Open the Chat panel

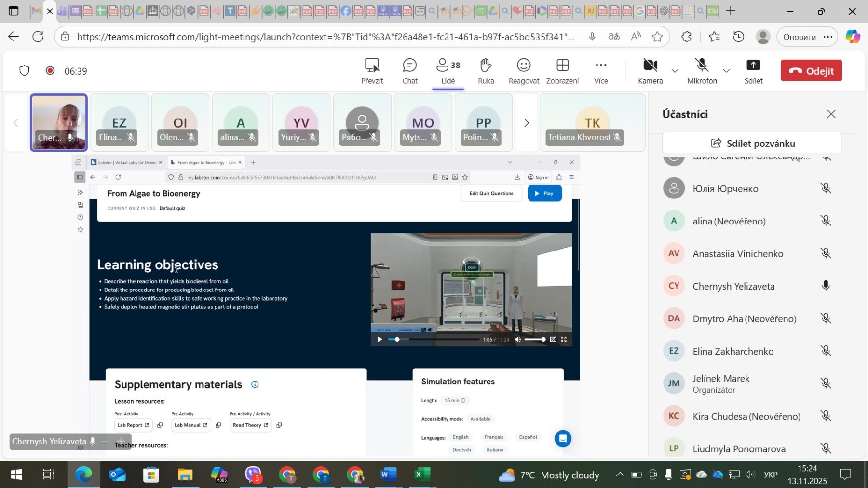[409, 71]
